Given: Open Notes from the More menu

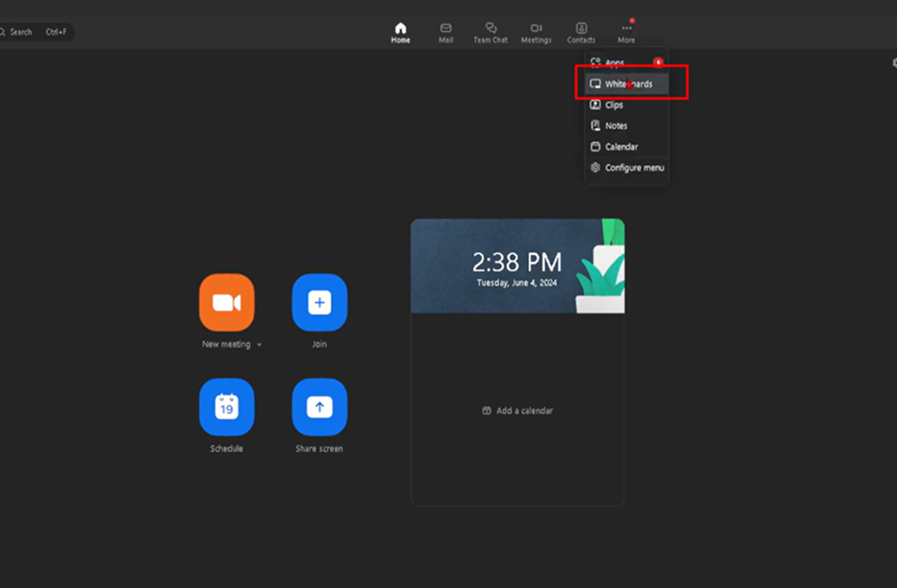Looking at the screenshot, I should point(615,126).
